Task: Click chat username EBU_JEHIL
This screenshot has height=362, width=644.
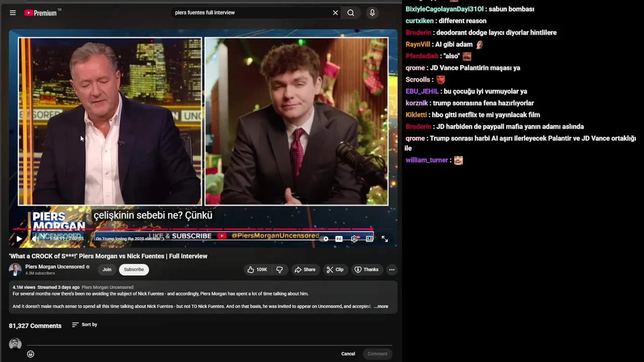Action: click(422, 92)
